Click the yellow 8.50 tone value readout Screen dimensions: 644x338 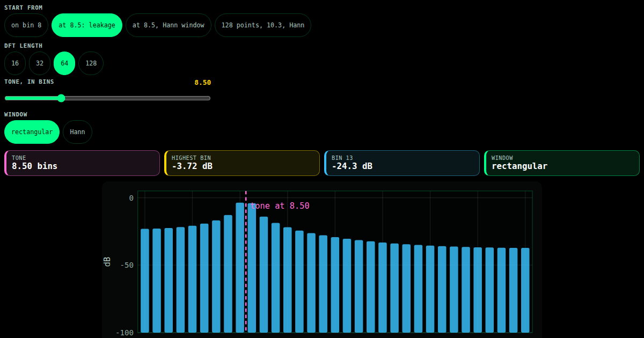point(203,83)
